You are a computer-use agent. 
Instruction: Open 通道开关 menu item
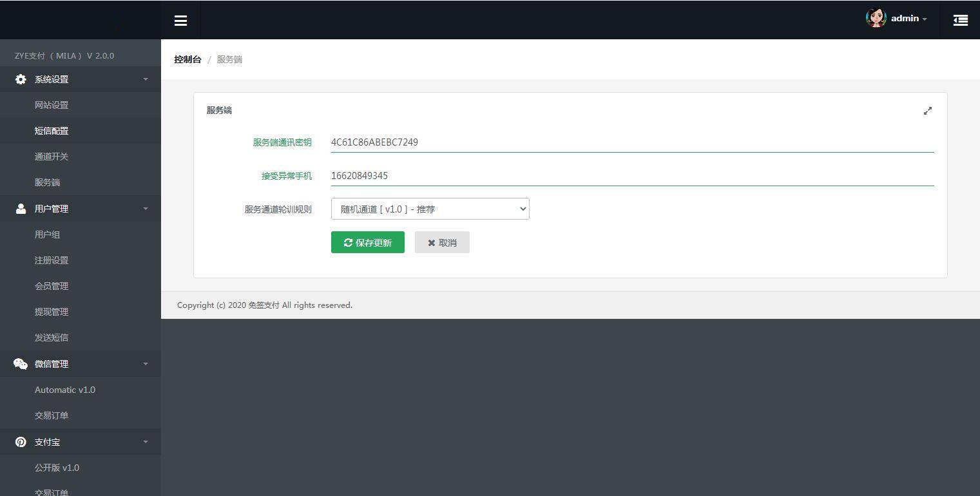(52, 157)
